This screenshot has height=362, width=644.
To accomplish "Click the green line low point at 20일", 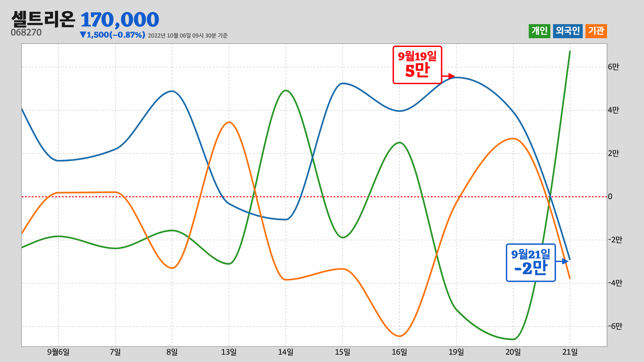I will 513,339.
